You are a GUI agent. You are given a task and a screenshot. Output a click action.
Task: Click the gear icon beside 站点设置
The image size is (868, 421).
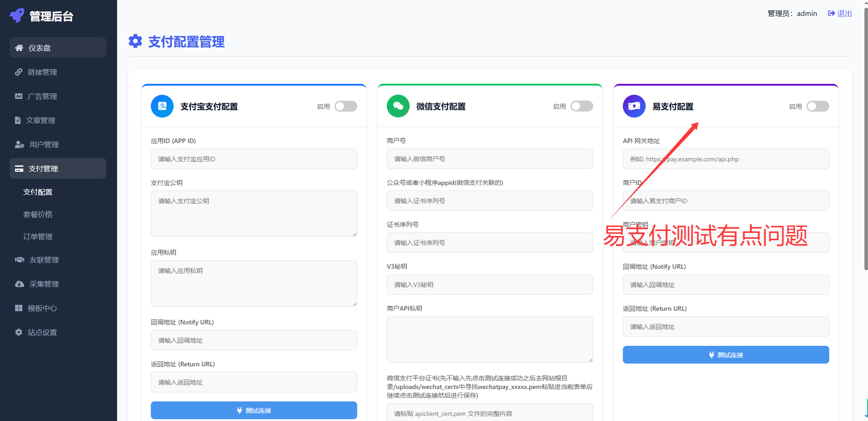click(19, 332)
